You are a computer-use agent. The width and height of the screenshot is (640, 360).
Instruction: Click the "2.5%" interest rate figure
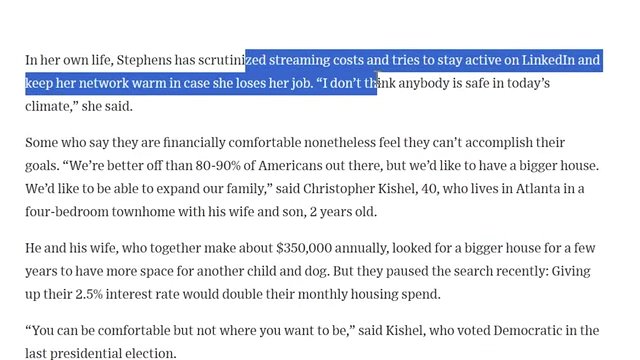point(89,294)
